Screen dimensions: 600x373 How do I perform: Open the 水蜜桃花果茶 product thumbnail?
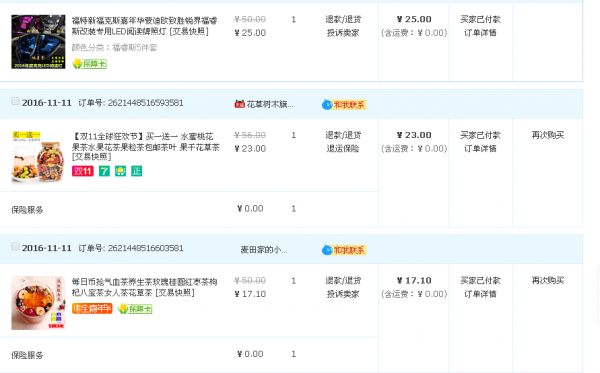click(x=38, y=158)
